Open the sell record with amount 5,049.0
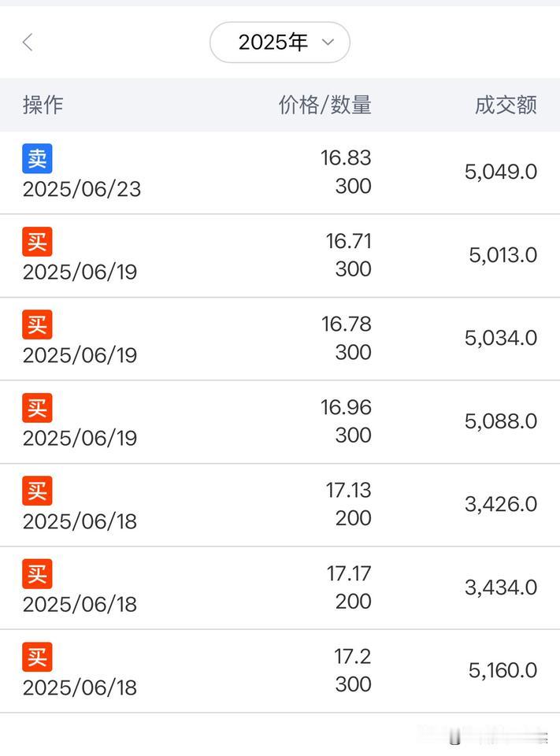Screen dimensions: 560x756 point(280,172)
